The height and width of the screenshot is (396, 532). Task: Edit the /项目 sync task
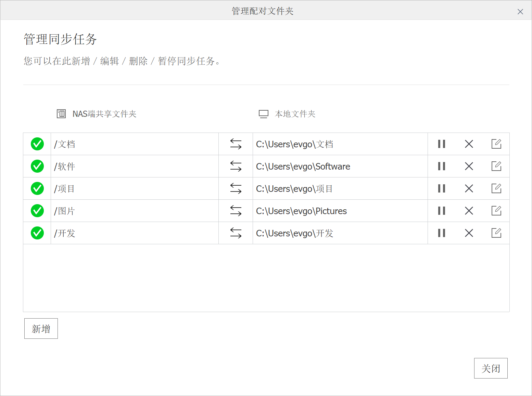[x=496, y=188]
